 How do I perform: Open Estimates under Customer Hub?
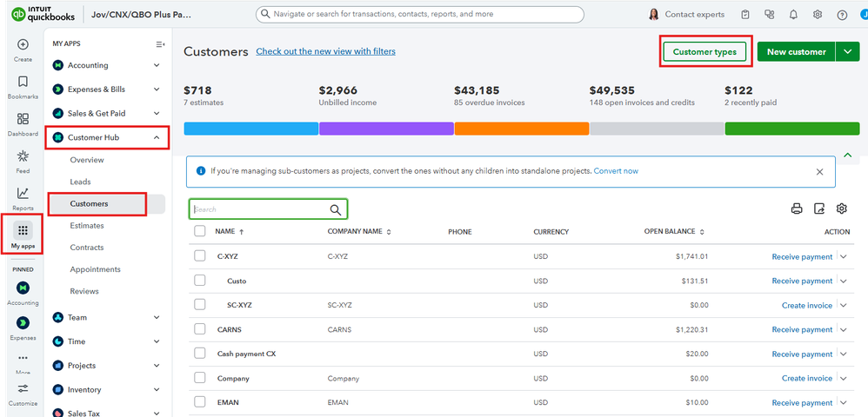point(87,226)
